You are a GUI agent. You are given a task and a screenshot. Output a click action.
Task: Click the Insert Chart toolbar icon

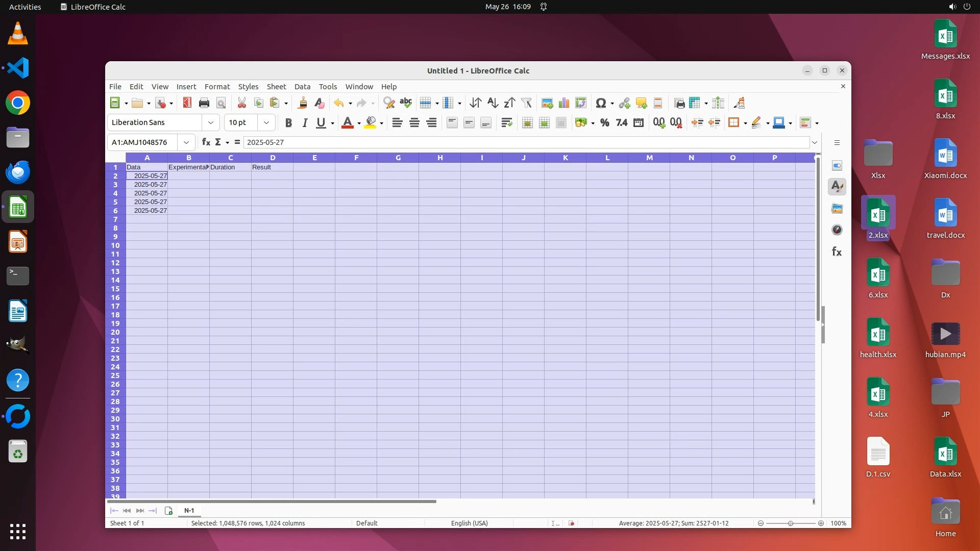[x=564, y=103]
